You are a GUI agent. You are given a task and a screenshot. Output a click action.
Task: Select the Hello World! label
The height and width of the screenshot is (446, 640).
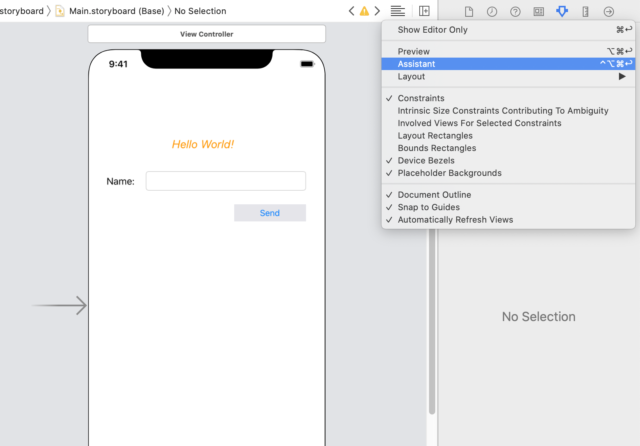tap(203, 144)
